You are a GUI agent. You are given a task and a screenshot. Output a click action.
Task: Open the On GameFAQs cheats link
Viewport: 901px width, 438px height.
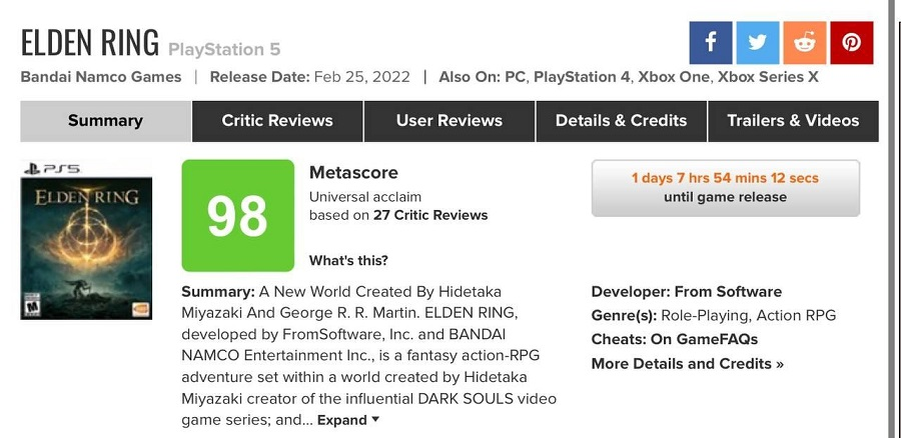tap(704, 339)
